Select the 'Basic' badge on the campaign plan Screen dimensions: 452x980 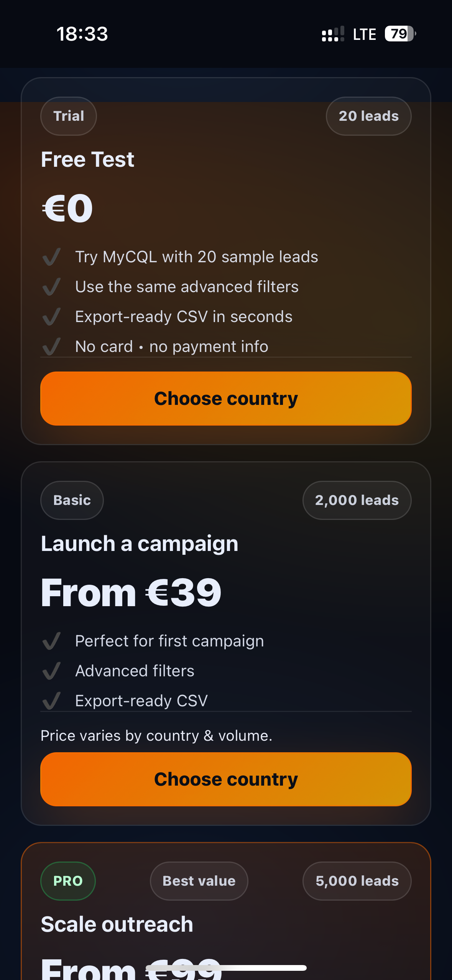point(72,500)
